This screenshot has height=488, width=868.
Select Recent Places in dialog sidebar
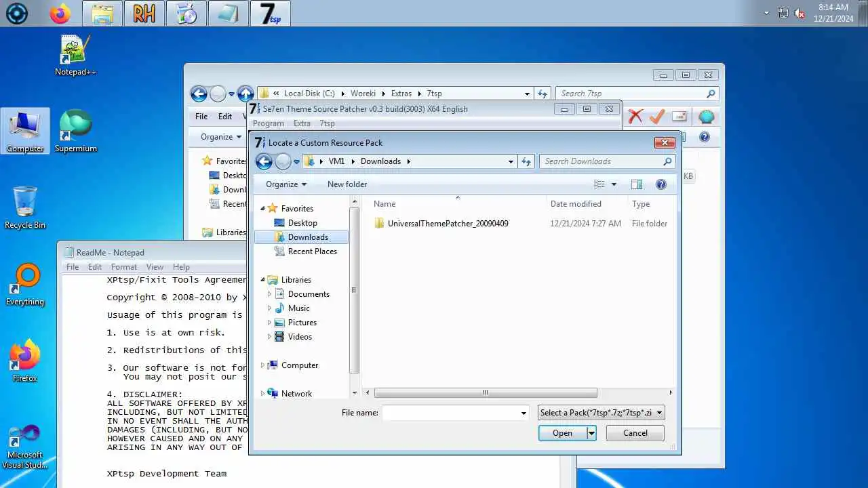(x=312, y=251)
